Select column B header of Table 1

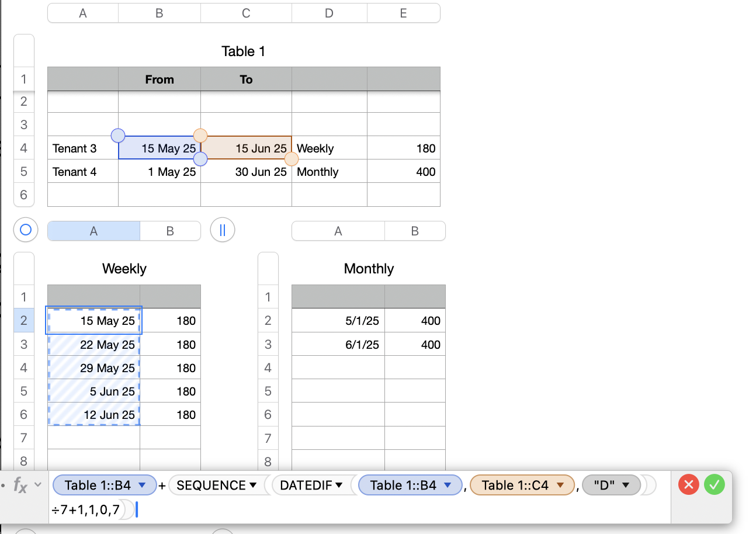pyautogui.click(x=159, y=13)
